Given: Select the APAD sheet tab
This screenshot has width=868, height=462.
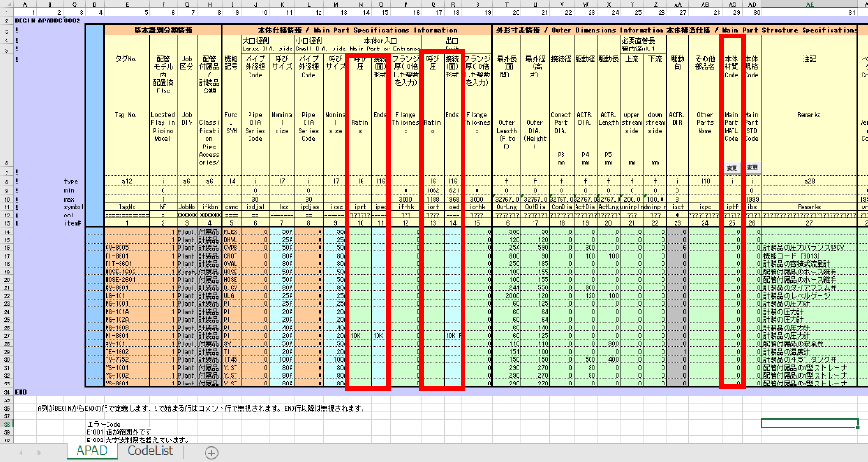Looking at the screenshot, I should coord(92,451).
